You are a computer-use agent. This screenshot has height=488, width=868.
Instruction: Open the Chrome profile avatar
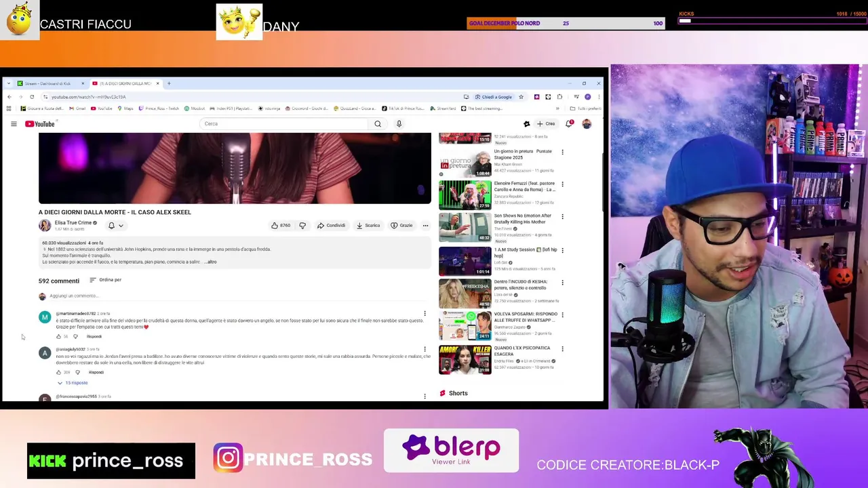pyautogui.click(x=587, y=97)
